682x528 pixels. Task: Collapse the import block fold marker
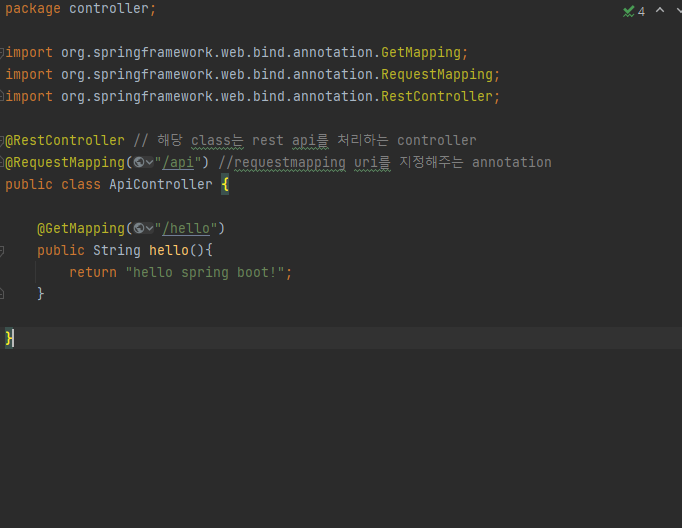pos(3,52)
